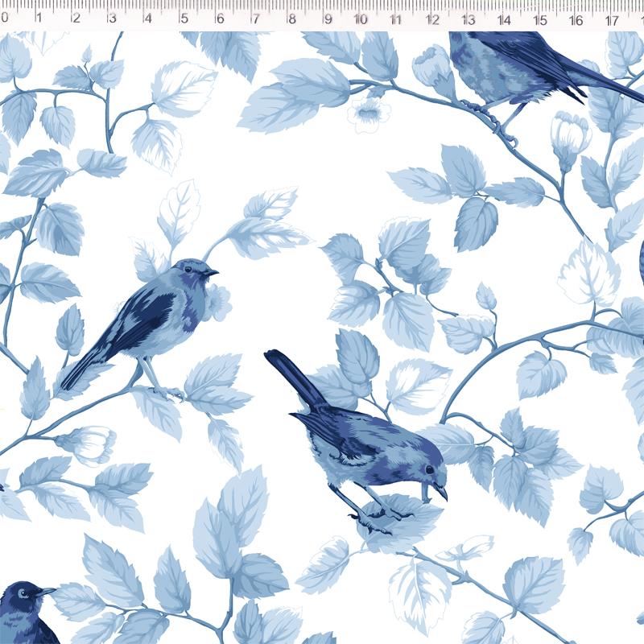This screenshot has width=644, height=644.
Task: Click the dark bird head at bottom left
Action: pos(24,604)
